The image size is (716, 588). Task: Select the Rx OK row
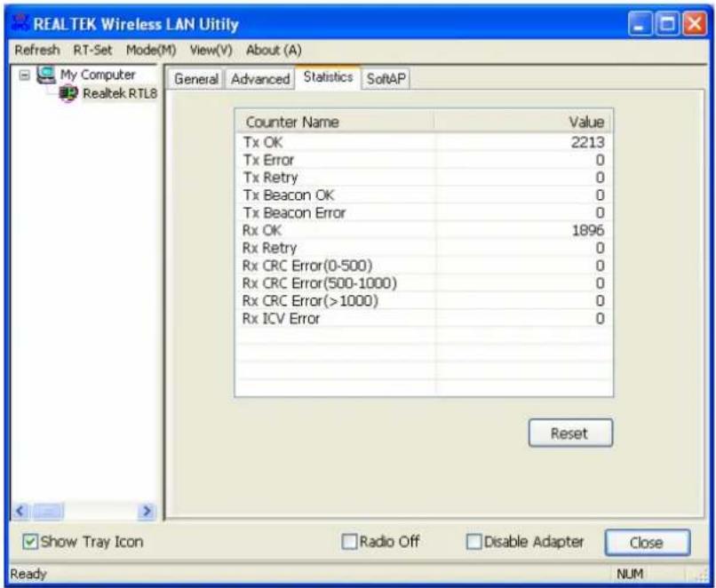(x=424, y=231)
